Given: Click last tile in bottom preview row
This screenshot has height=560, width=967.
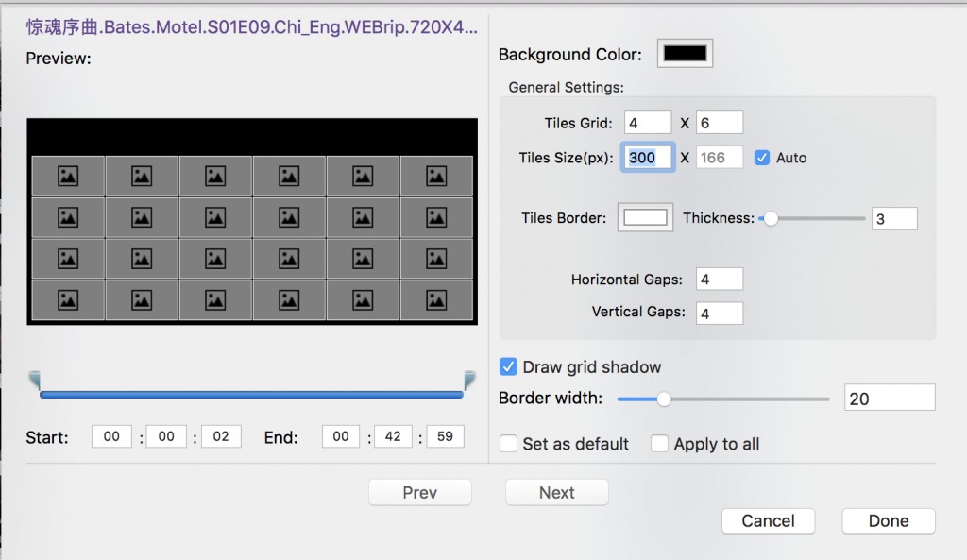Looking at the screenshot, I should point(436,300).
